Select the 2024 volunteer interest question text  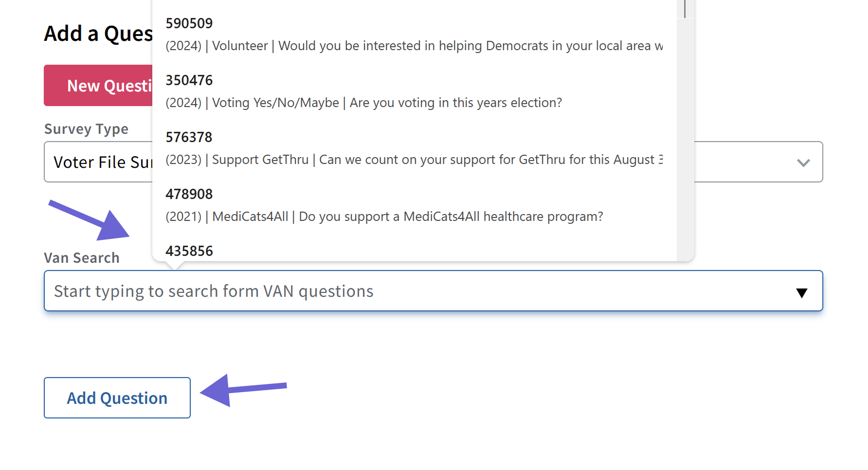414,46
